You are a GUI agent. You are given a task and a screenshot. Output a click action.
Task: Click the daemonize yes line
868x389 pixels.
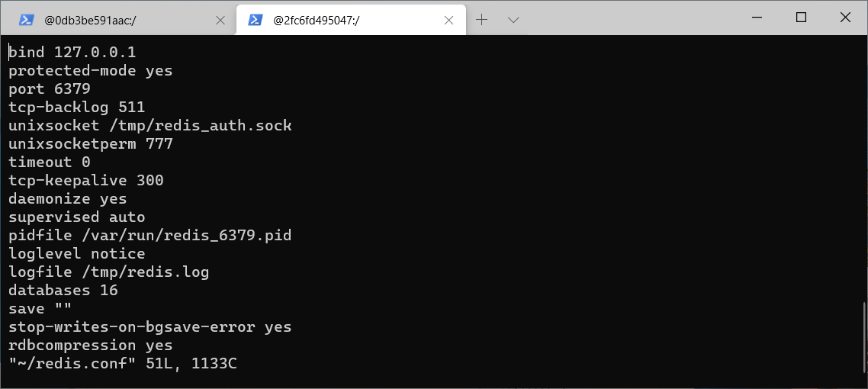tap(68, 198)
